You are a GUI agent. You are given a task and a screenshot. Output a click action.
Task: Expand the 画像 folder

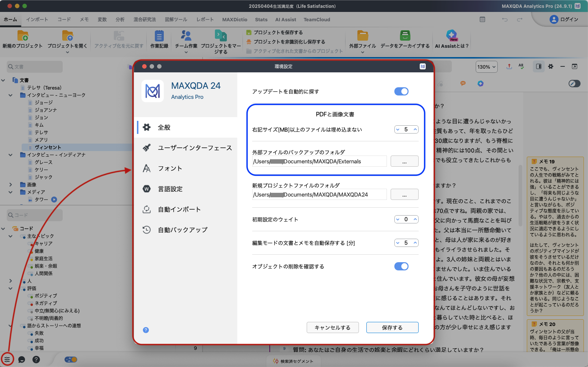pos(10,185)
